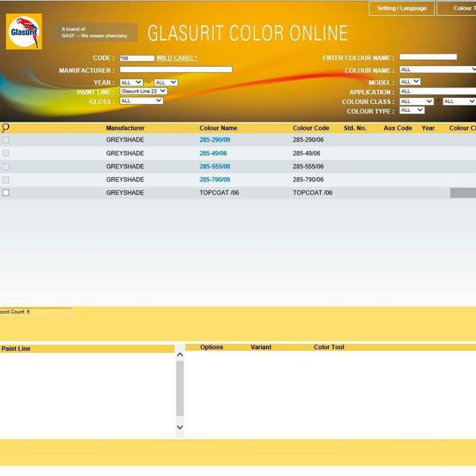Click colour code cell TOPCOAT /06
The image size is (476, 476).
pos(312,193)
